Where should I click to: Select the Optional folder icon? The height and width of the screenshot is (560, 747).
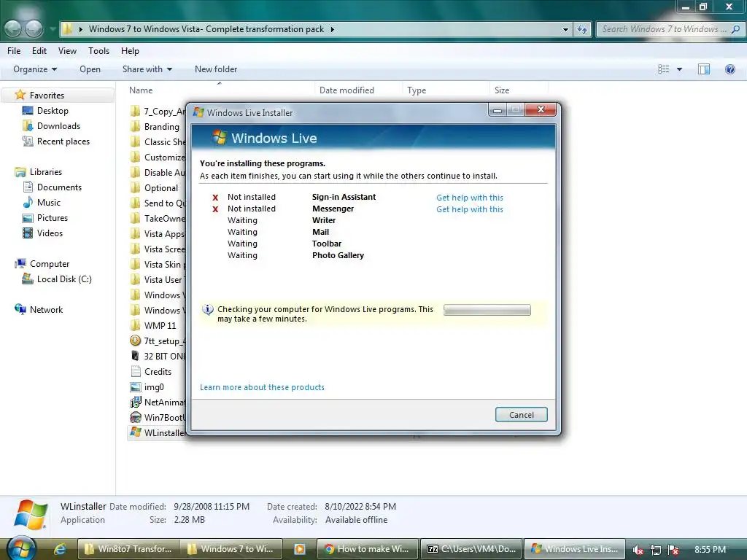point(135,187)
